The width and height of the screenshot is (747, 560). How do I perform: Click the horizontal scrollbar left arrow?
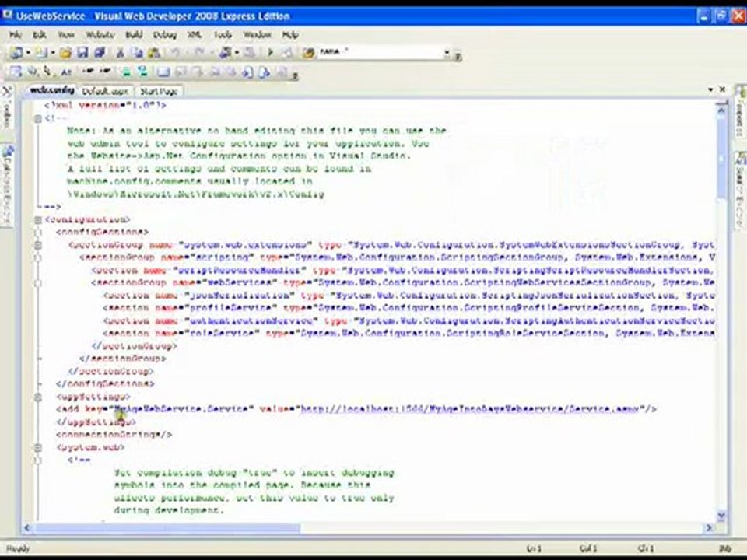28,527
